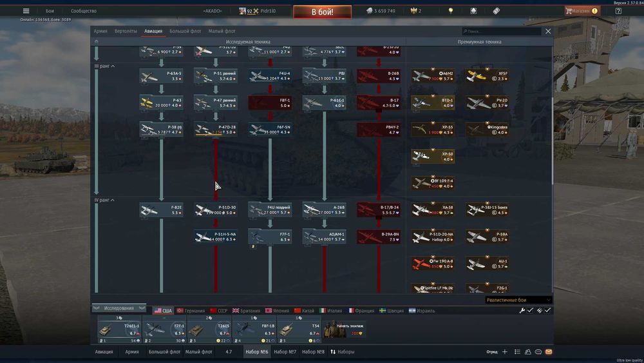Switch to the Вертолёты tab
This screenshot has width=644, height=363.
click(x=126, y=31)
